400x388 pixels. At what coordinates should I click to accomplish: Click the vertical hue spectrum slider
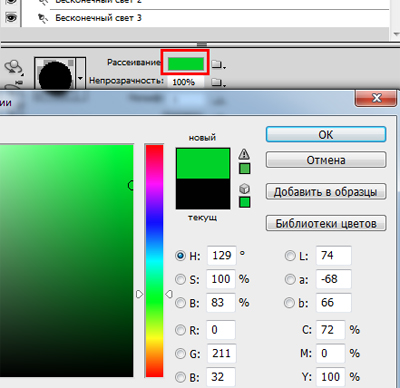point(154,260)
